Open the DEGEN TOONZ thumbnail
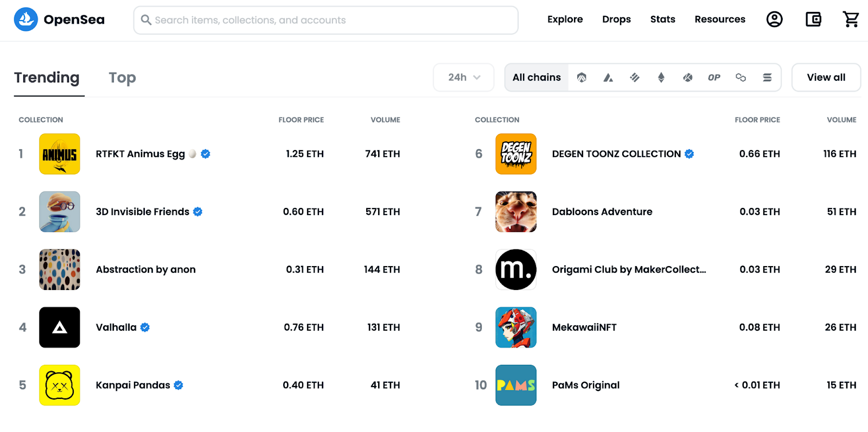868x432 pixels. tap(516, 154)
